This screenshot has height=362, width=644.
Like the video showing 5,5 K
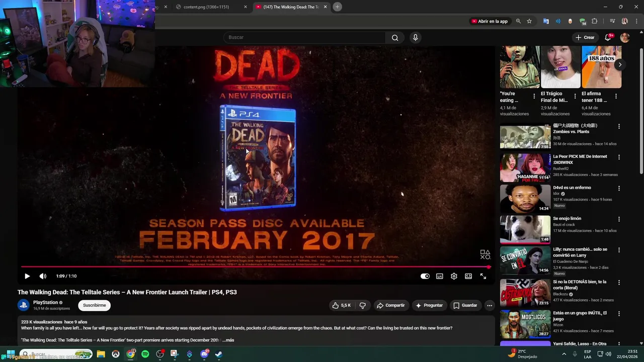342,305
